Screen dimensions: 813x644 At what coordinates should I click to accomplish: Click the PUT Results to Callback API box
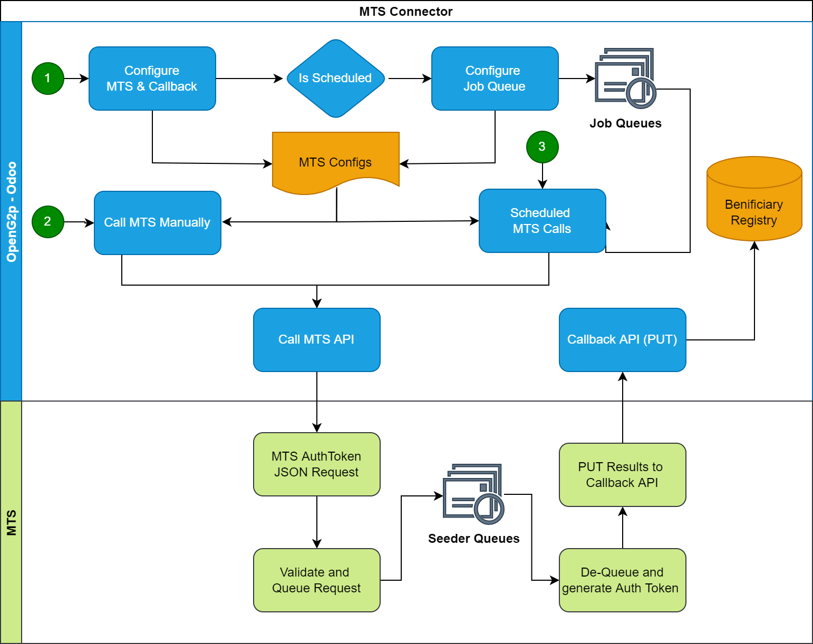622,475
